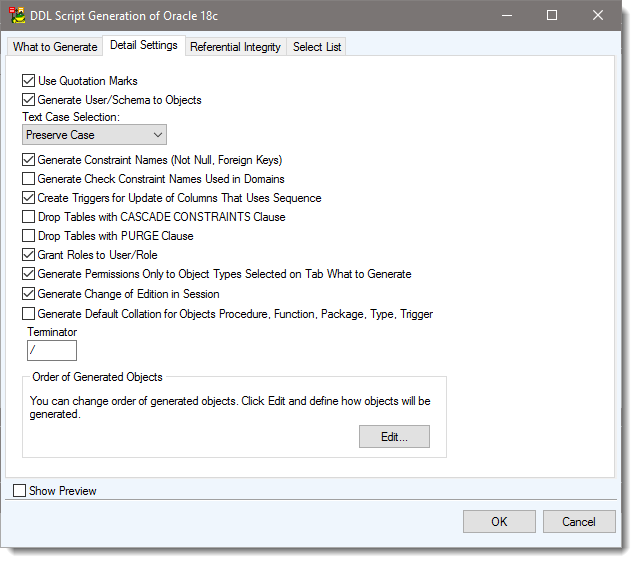This screenshot has width=637, height=563.
Task: Open the Text Case Selection dropdown
Action: (x=94, y=135)
